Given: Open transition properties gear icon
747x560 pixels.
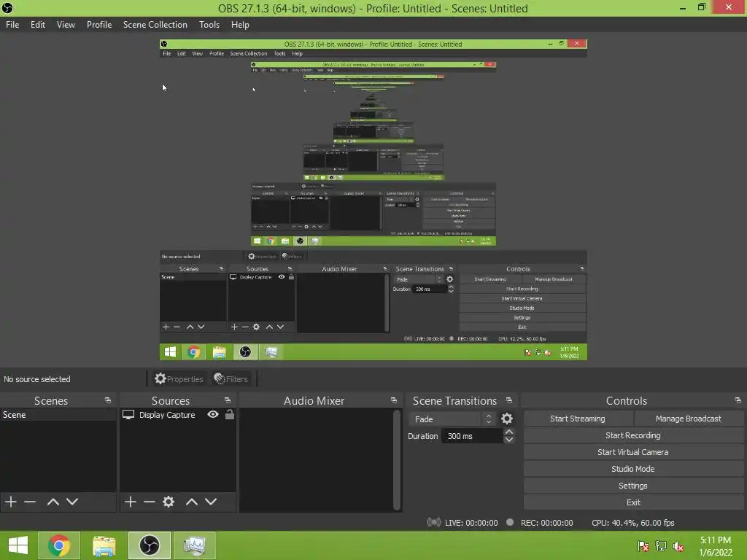Looking at the screenshot, I should point(507,419).
